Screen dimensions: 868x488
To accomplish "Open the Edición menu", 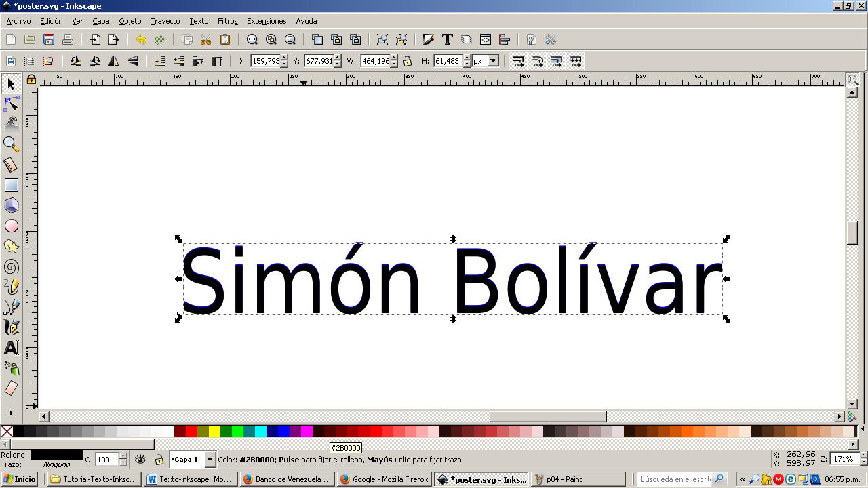I will pyautogui.click(x=51, y=21).
